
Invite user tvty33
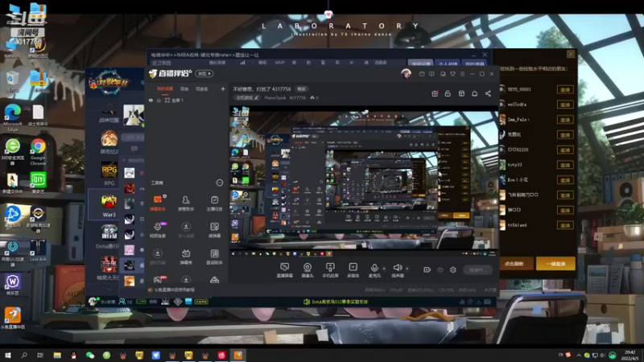(x=565, y=165)
